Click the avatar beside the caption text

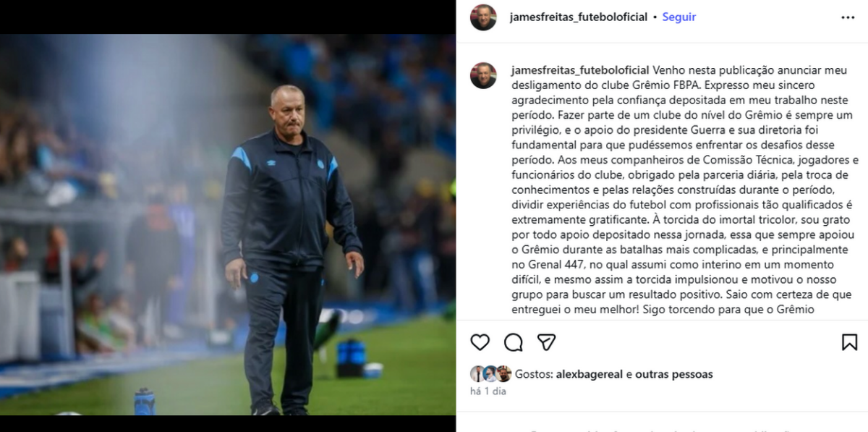coord(483,75)
